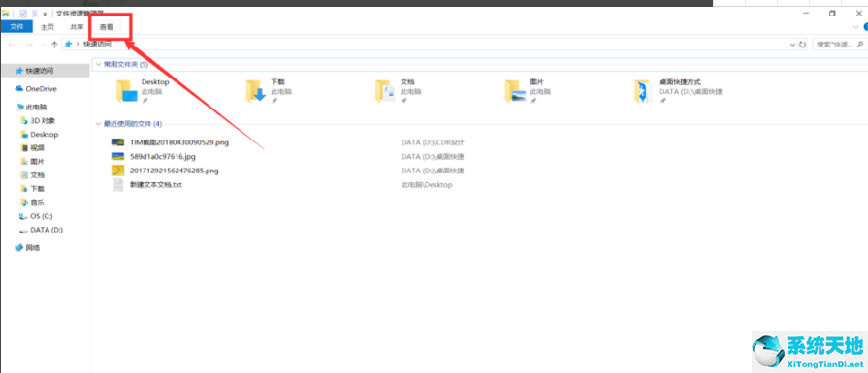Switch to the 主页 ribbon tab
868x373 pixels.
(x=48, y=26)
